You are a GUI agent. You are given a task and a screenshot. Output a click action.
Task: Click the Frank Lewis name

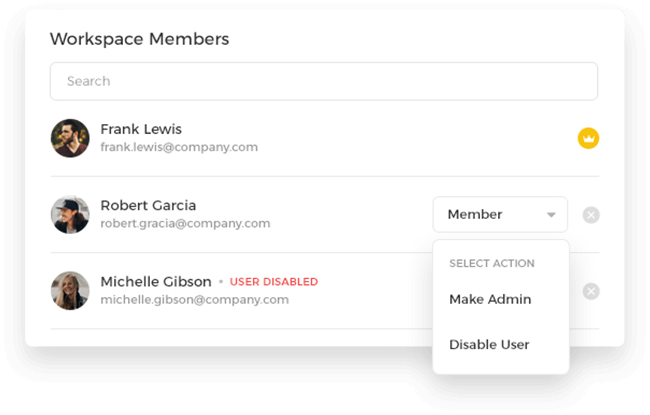click(x=141, y=129)
